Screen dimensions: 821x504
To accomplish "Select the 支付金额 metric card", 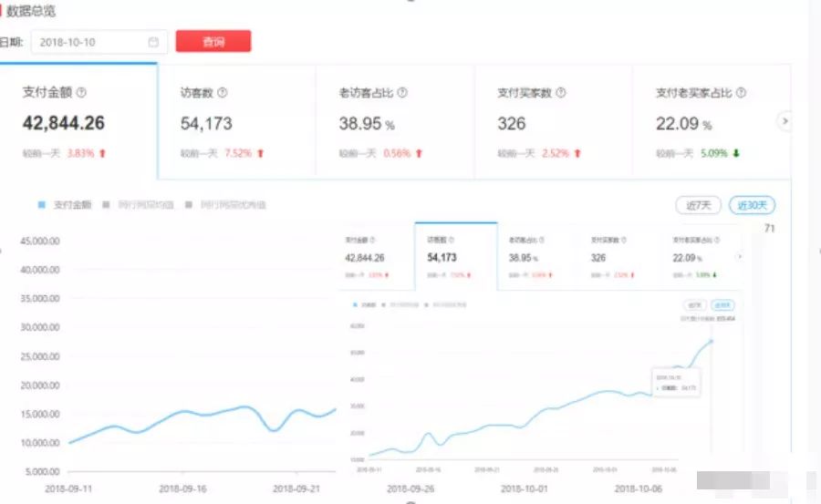I will tap(78, 121).
